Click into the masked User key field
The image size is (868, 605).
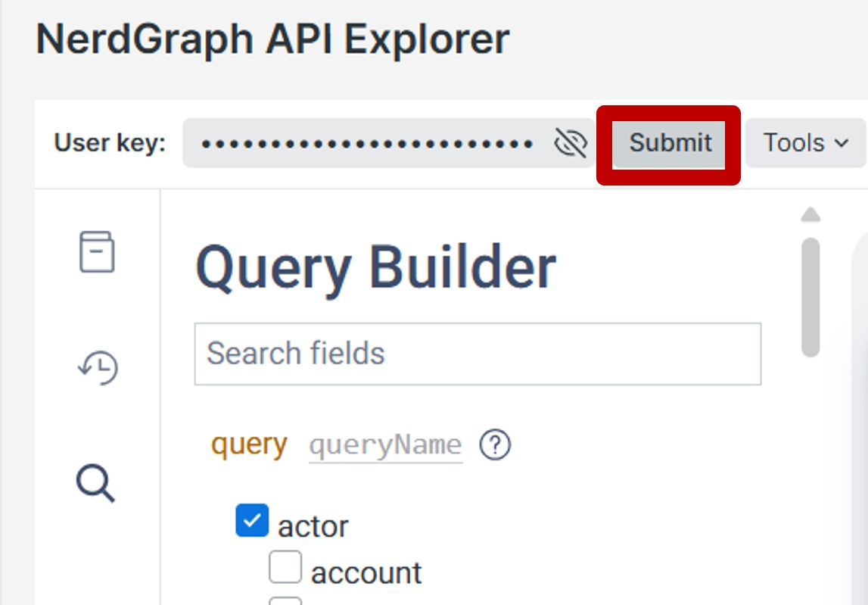[368, 142]
